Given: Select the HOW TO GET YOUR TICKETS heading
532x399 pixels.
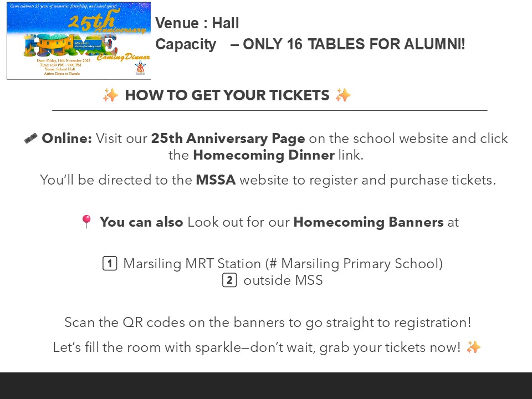Looking at the screenshot, I should [227, 95].
